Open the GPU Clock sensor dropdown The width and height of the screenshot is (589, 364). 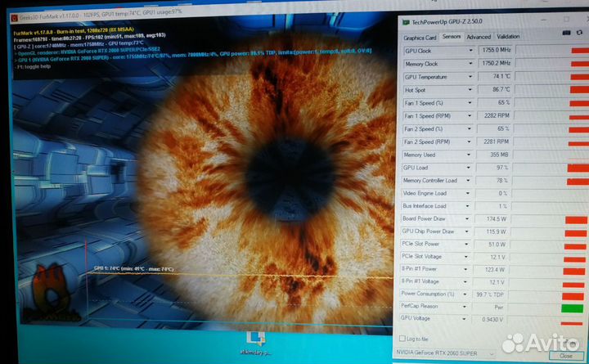(470, 51)
